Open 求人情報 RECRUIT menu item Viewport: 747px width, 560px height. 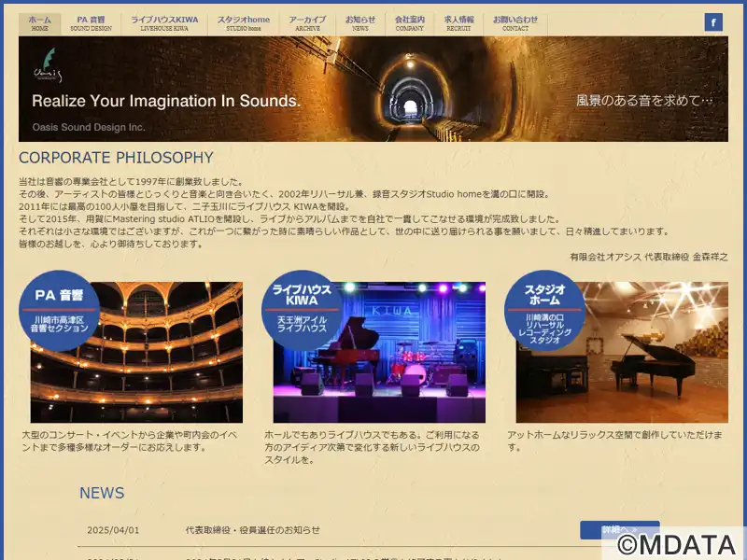(458, 24)
